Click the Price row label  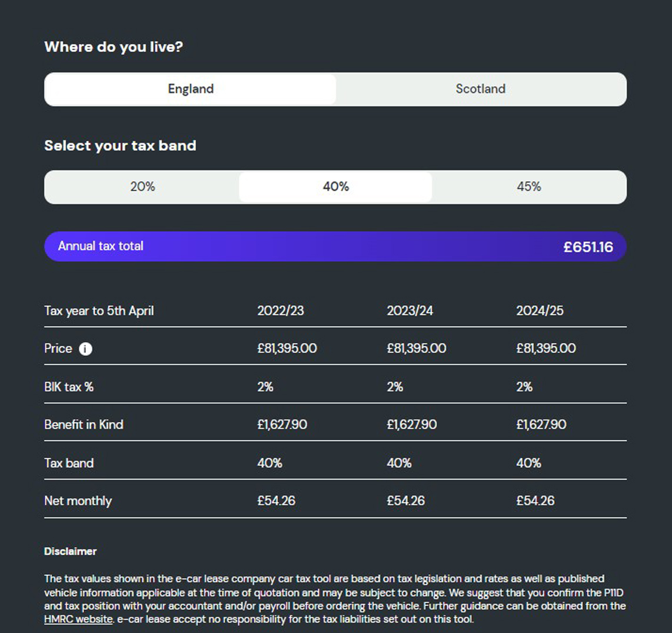[x=57, y=348]
